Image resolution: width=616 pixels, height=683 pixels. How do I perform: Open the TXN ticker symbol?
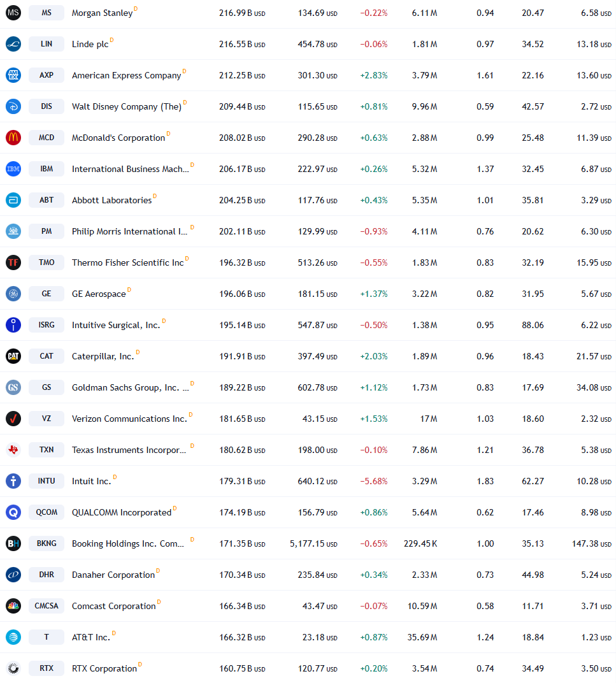(47, 450)
